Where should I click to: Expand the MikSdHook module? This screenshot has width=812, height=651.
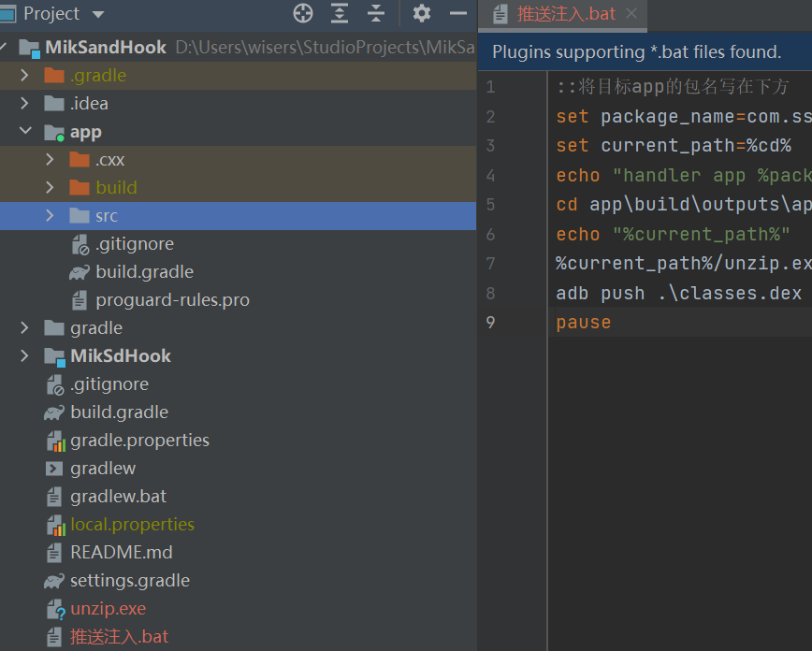pyautogui.click(x=25, y=356)
